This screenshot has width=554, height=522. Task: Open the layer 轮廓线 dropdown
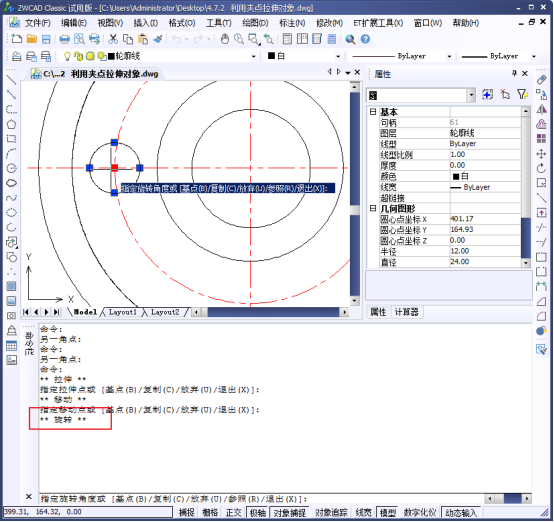pos(253,56)
